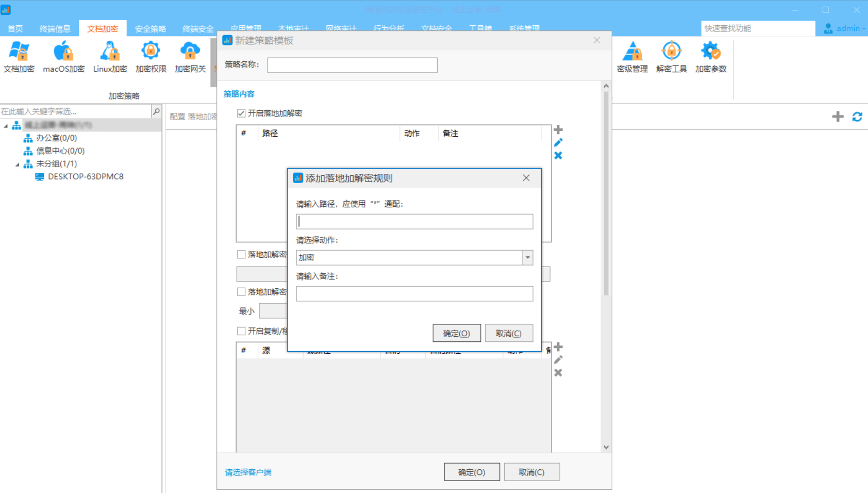Enable the 开启复制 checkbox

[x=241, y=331]
